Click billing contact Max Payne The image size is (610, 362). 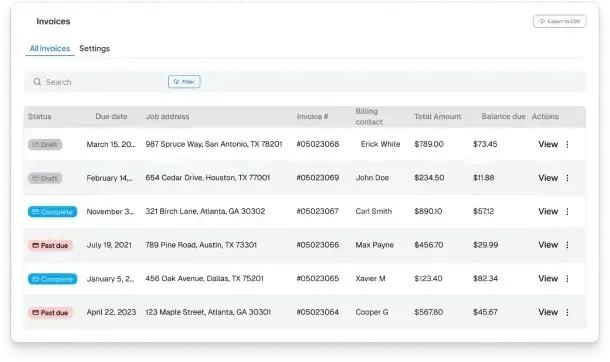[375, 245]
